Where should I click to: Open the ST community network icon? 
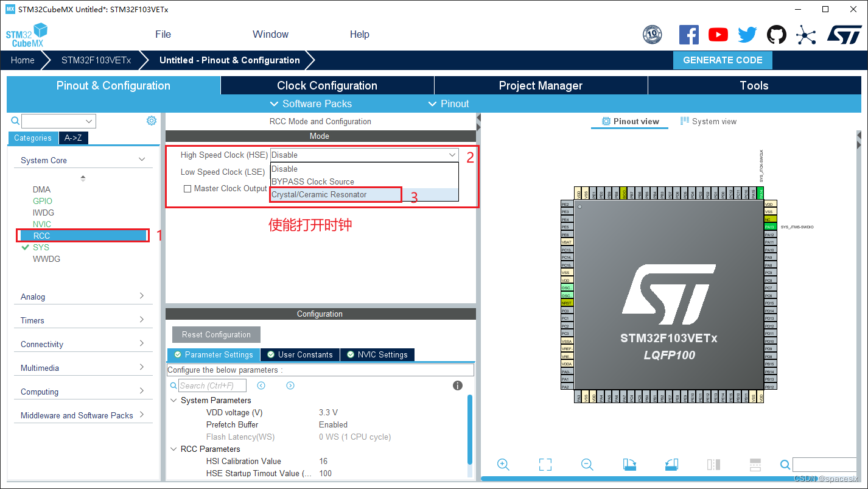pyautogui.click(x=805, y=35)
